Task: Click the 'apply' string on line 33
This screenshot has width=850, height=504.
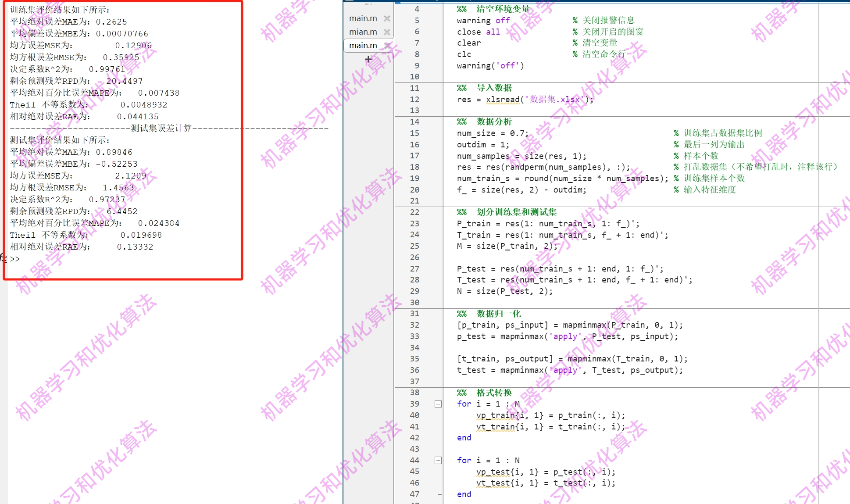Action: (565, 336)
